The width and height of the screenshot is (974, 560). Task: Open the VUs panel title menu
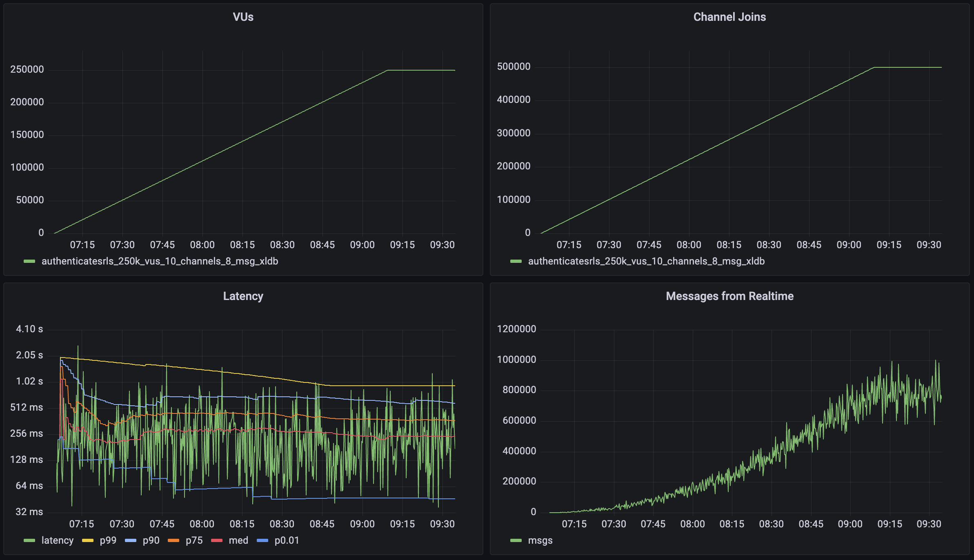click(243, 17)
